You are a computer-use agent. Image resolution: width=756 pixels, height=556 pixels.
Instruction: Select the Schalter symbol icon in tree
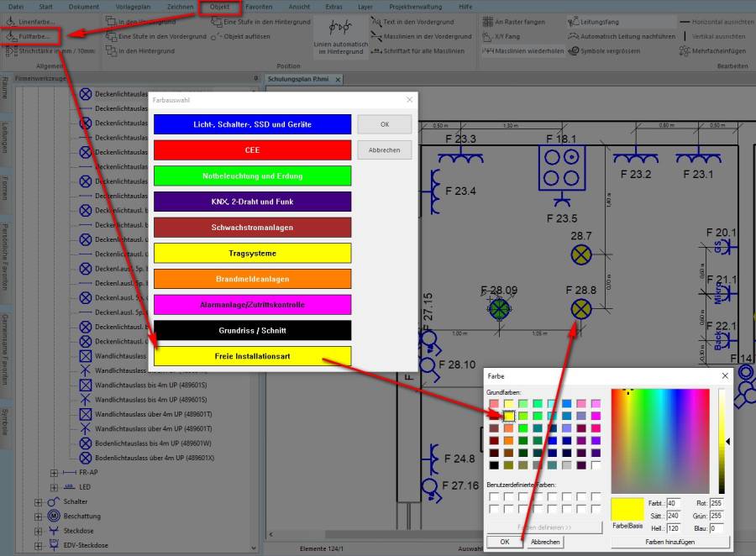(x=53, y=501)
